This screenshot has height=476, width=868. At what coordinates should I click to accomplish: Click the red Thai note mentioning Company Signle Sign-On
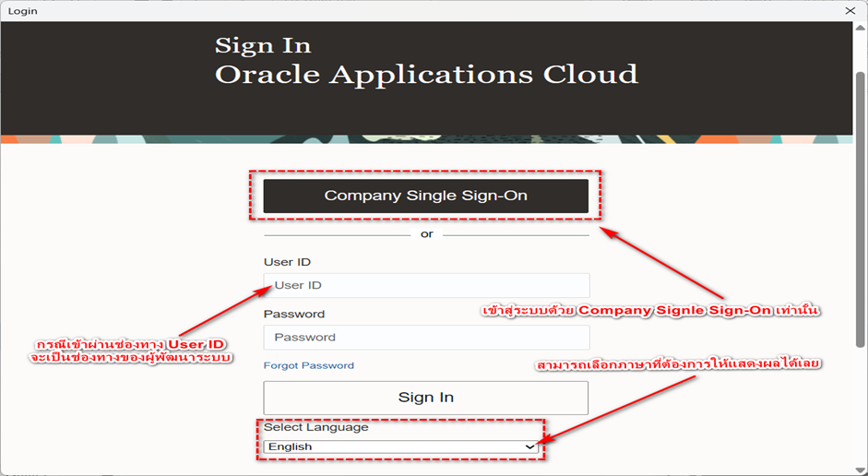652,311
